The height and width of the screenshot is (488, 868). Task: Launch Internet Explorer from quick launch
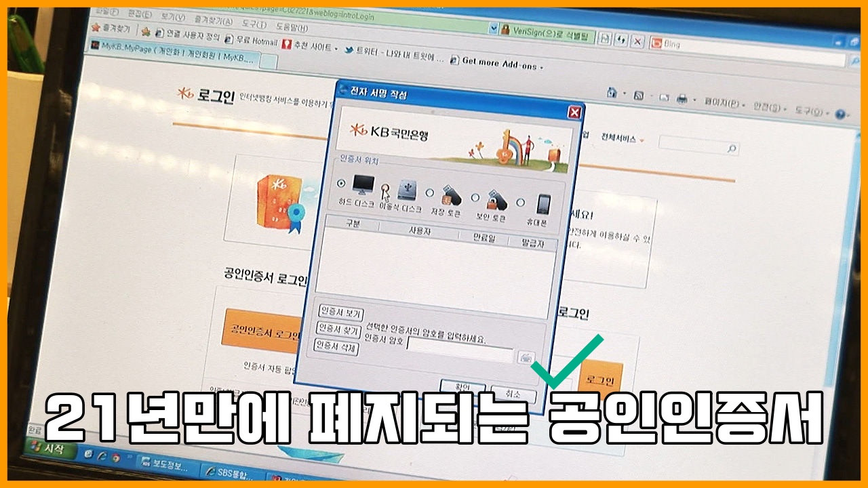tap(101, 457)
